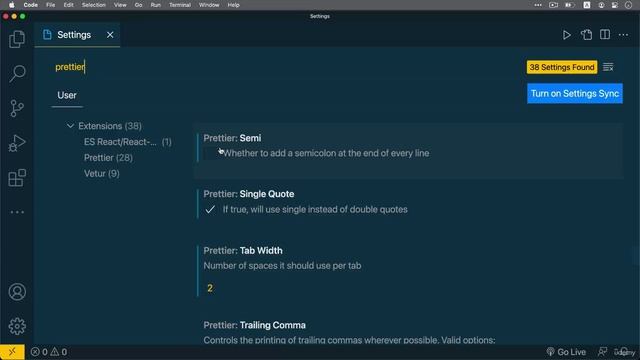Split the editor to the right

[x=605, y=35]
